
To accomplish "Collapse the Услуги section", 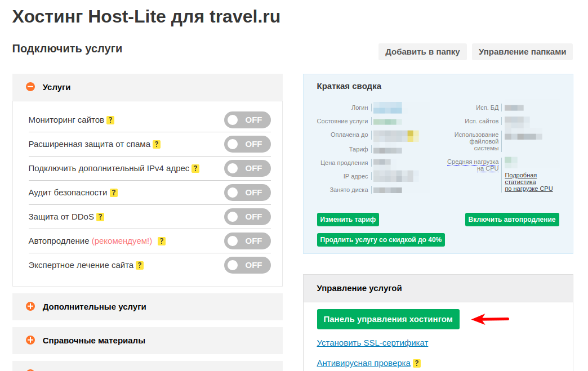I will (30, 87).
